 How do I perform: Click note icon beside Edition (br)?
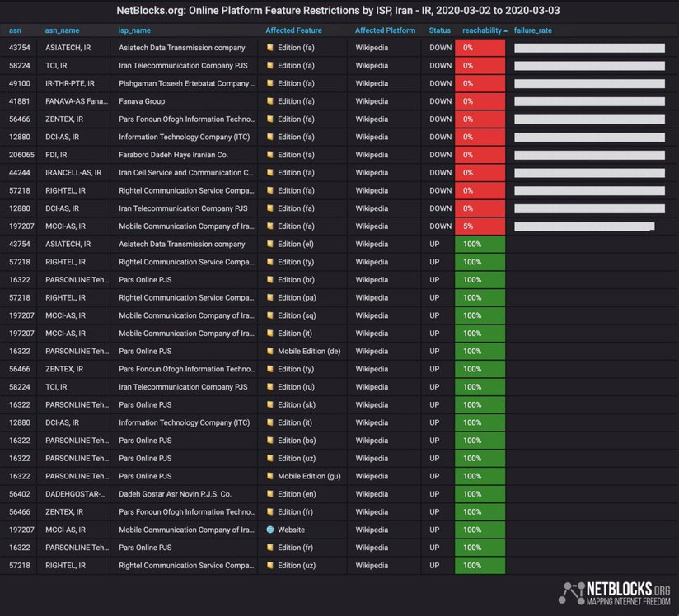pyautogui.click(x=270, y=280)
